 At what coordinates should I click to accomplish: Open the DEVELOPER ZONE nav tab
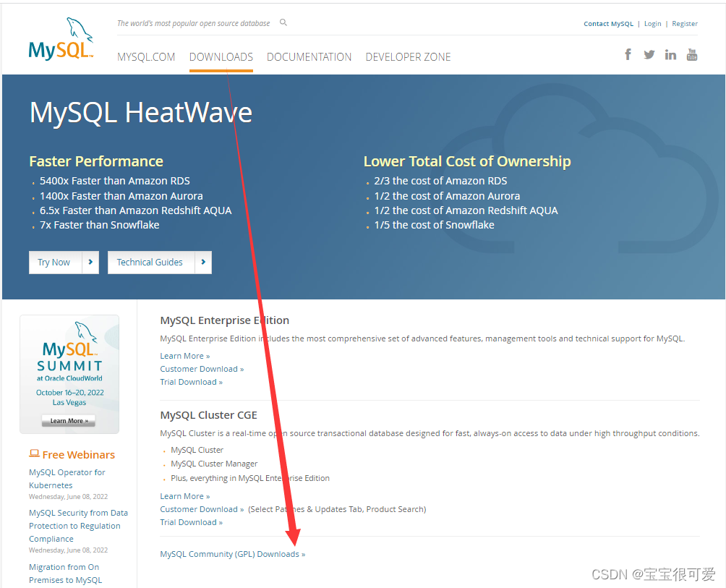(408, 57)
